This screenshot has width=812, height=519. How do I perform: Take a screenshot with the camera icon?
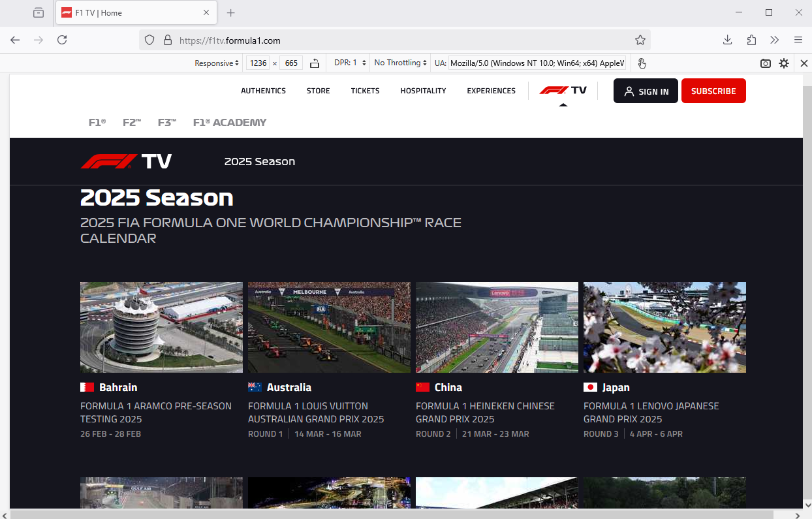coord(766,63)
